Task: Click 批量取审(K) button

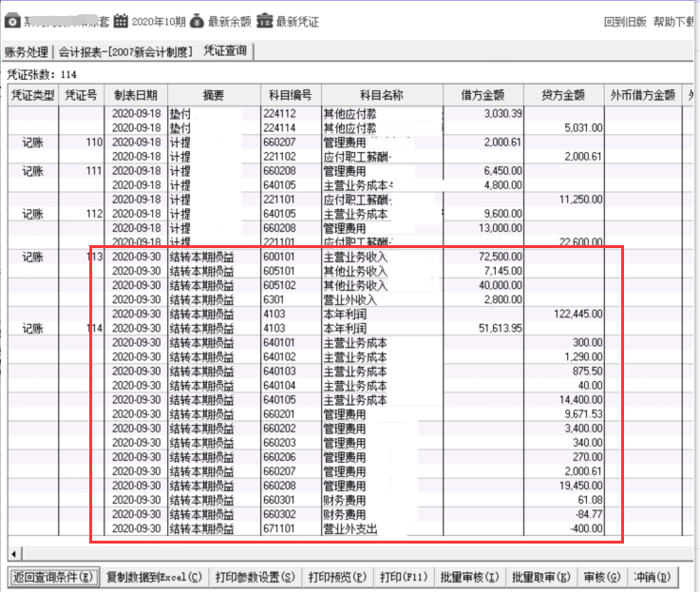Action: click(x=541, y=577)
